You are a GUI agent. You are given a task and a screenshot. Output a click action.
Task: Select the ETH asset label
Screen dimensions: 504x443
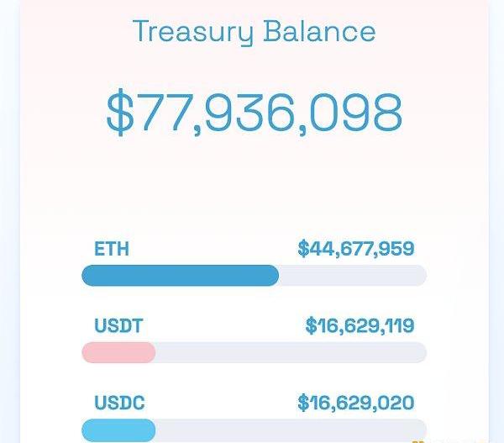pos(112,249)
